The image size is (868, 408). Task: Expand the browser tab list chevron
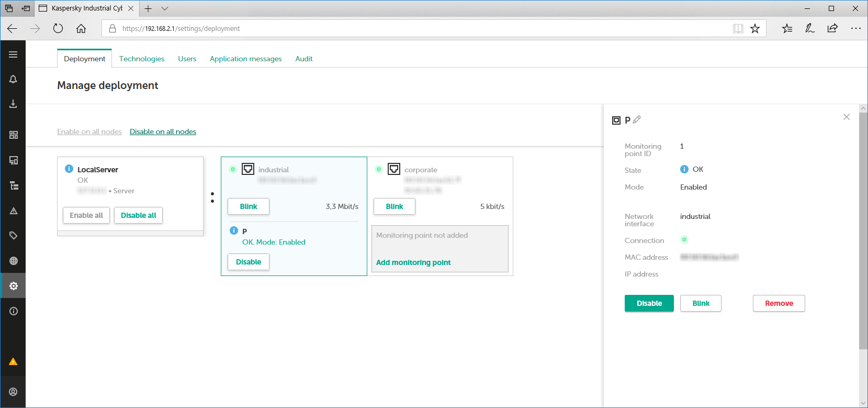pyautogui.click(x=165, y=8)
